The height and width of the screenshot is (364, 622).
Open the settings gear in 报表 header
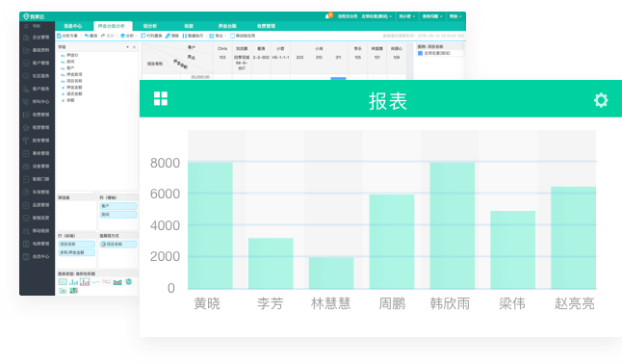point(601,100)
